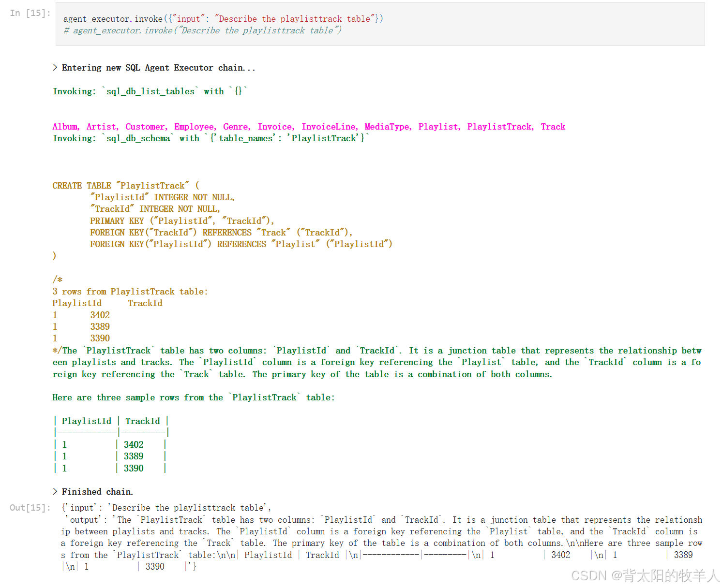722x588 pixels.
Task: Click the '3 rows from PlaylistTrack table:' line
Action: point(130,292)
